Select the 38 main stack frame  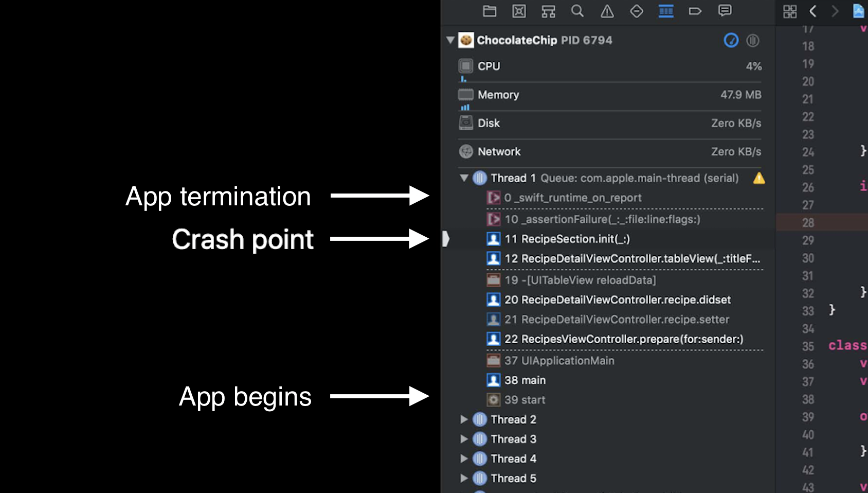tap(525, 380)
